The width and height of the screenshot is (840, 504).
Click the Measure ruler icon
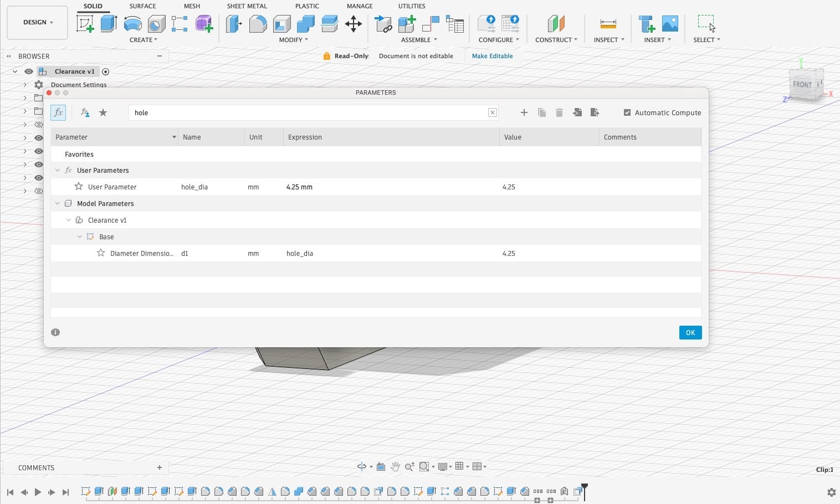[608, 24]
